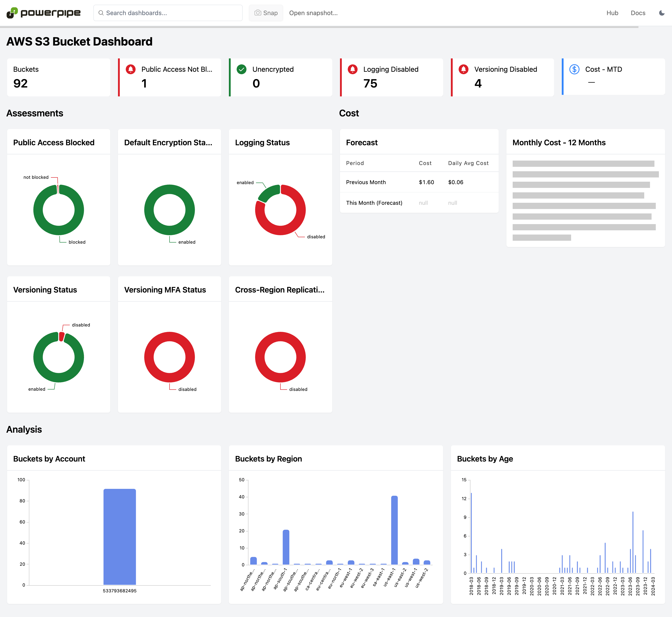Click the Unencrypted card value 0

(x=256, y=84)
